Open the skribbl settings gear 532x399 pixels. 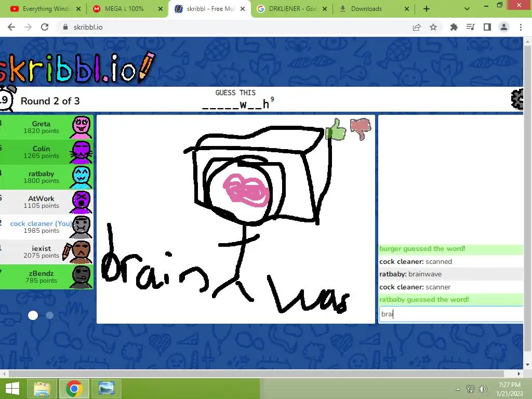[x=517, y=99]
